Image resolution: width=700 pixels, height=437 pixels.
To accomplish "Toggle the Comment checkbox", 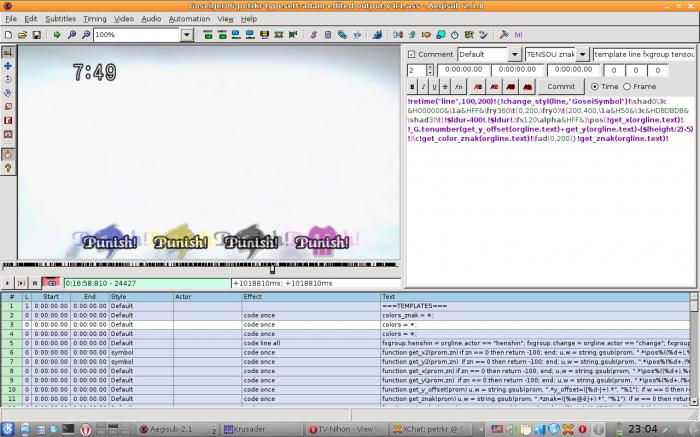I will pos(412,54).
